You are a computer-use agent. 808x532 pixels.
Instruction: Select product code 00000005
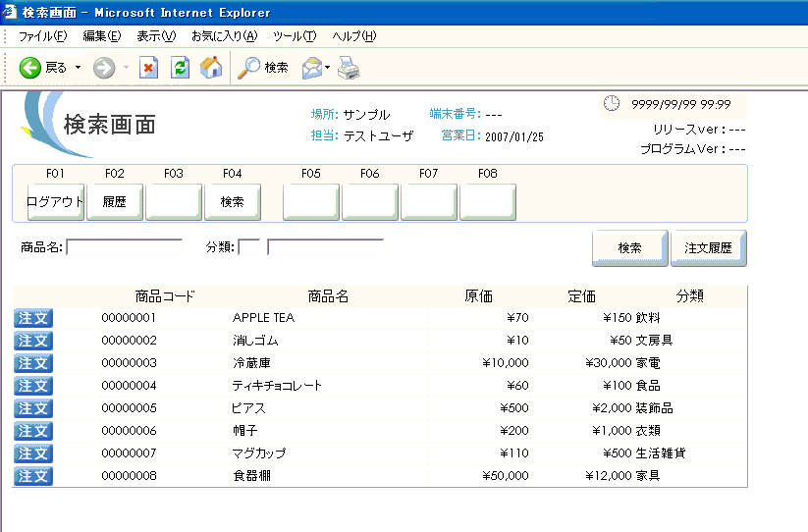pos(129,408)
